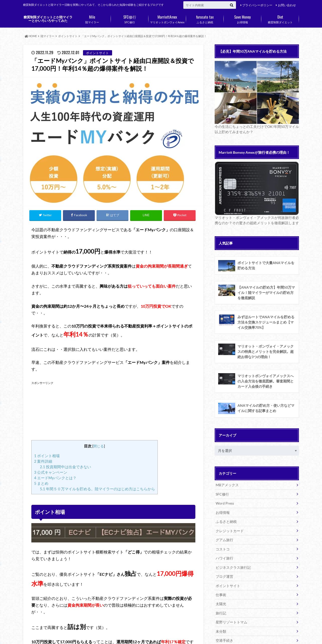The height and width of the screenshot is (644, 322).
Task: Open the 月を選択 archive dropdown
Action: point(257,451)
